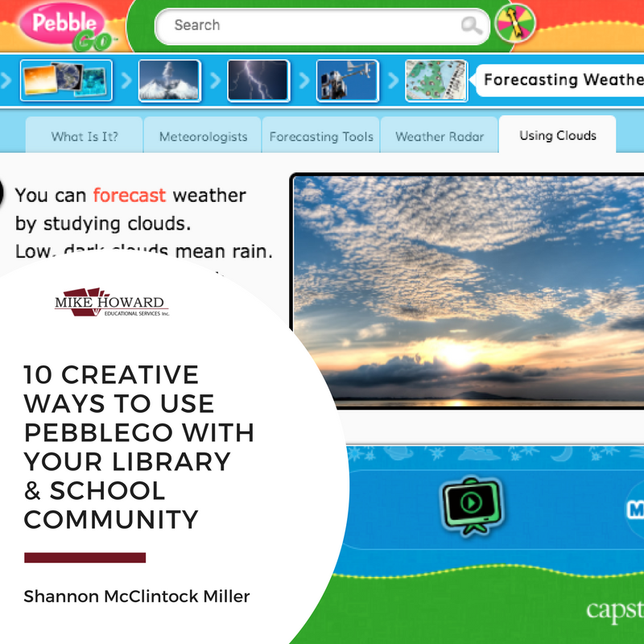The height and width of the screenshot is (644, 644).
Task: Click the chevron before the collage thumbnail
Action: click(x=6, y=80)
